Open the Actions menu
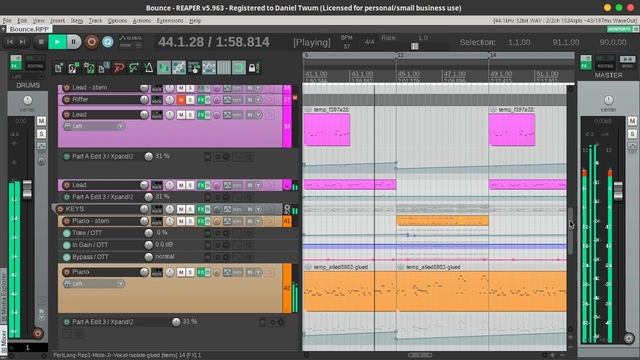This screenshot has width=640, height=360. (142, 20)
